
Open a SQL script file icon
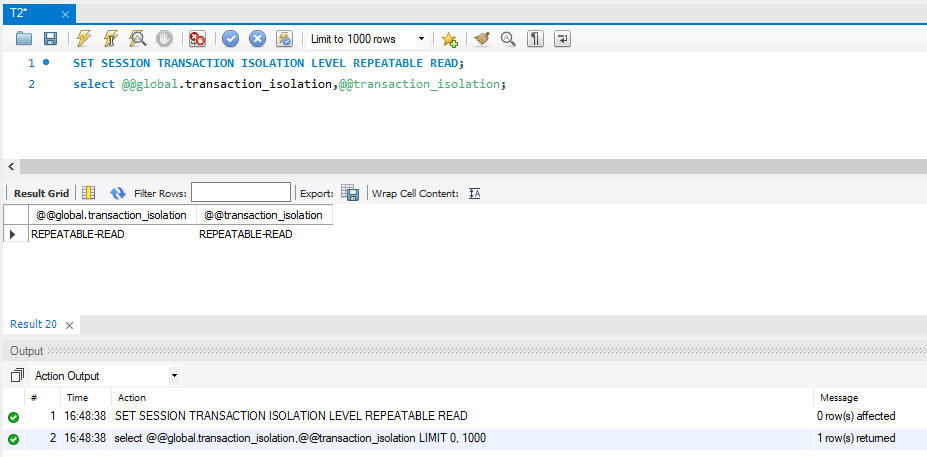(24, 39)
